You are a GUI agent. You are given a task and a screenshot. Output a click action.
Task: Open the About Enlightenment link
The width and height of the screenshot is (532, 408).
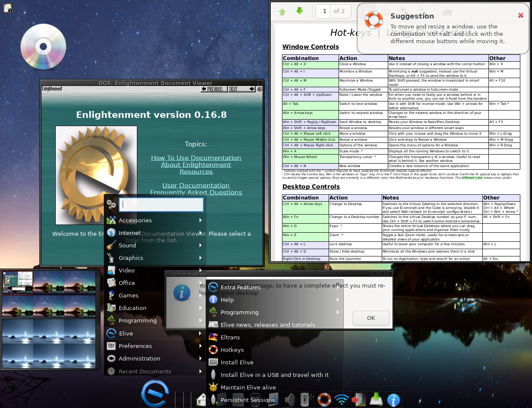point(196,165)
